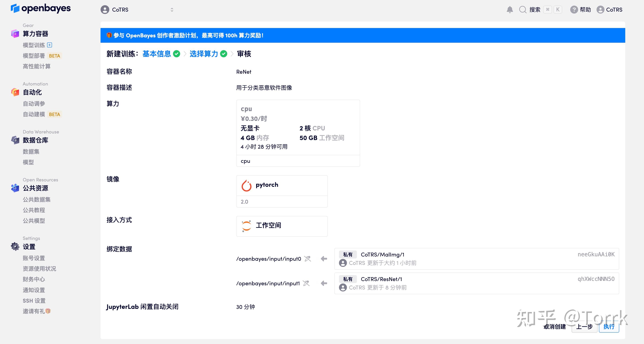Open the 自动化 sidebar icon
The image size is (644, 344).
[15, 92]
